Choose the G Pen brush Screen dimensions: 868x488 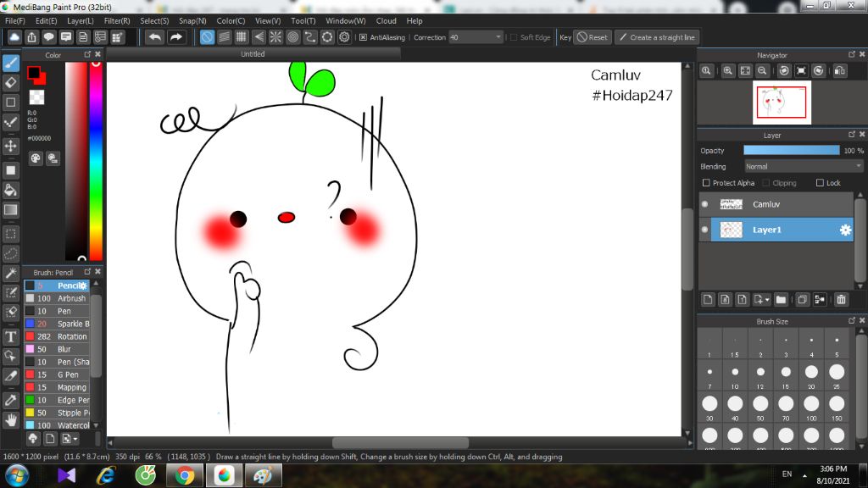pos(57,374)
